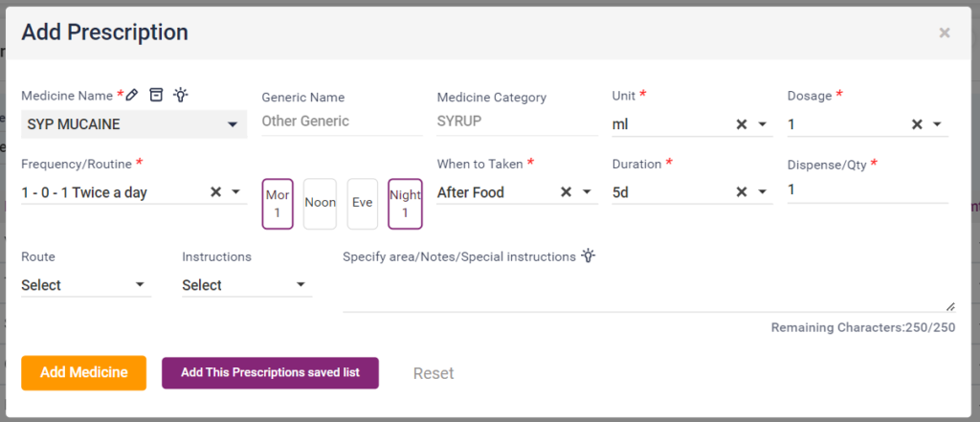Clear the Frequency/Routine selection via X icon
The width and height of the screenshot is (980, 422).
point(215,192)
